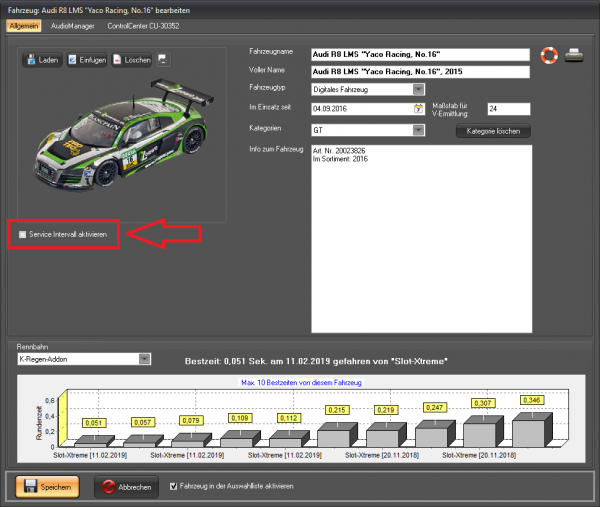Open the Kategorien dropdown showing GT

(x=419, y=130)
